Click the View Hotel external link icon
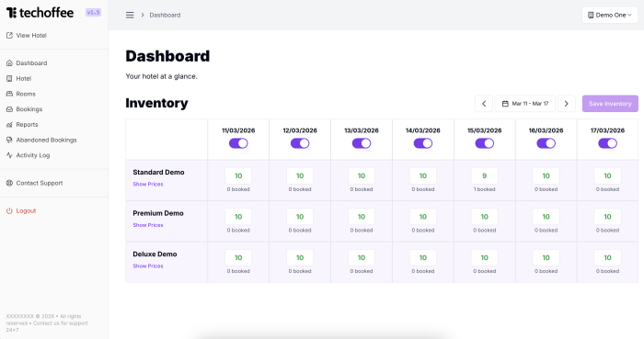This screenshot has height=339, width=644. click(9, 35)
